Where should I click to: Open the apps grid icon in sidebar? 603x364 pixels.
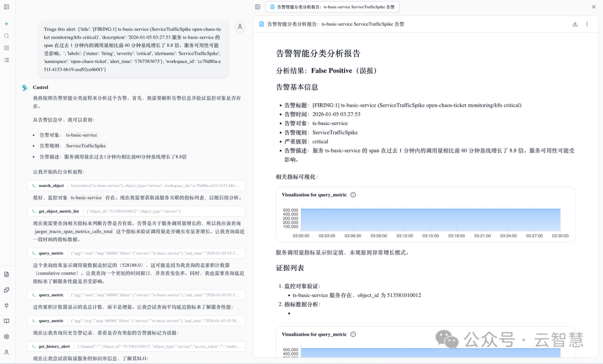tap(7, 47)
